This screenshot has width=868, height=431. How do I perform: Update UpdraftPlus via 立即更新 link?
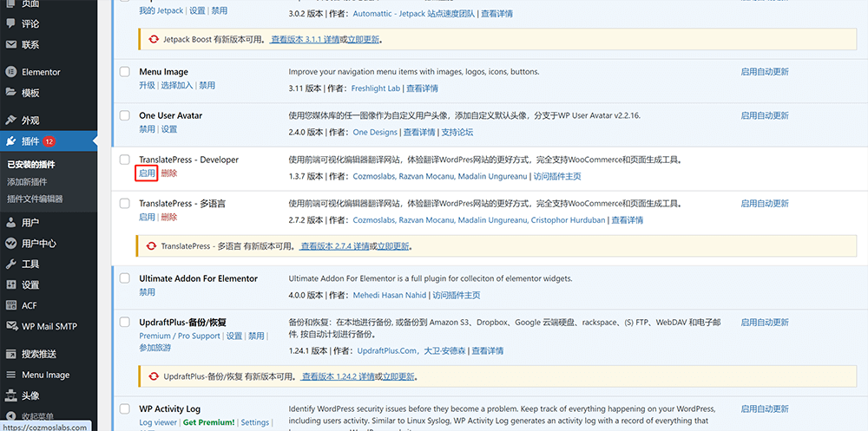pos(398,376)
